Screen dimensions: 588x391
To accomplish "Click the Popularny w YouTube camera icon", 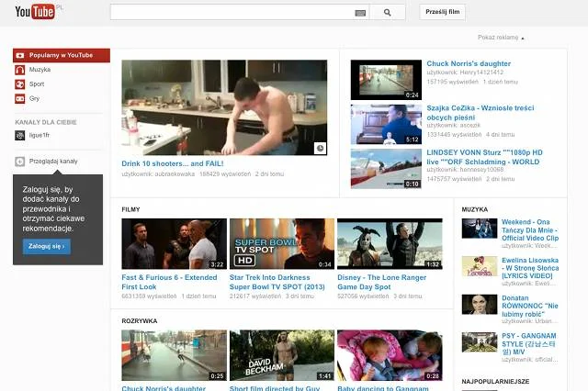I will [20, 55].
